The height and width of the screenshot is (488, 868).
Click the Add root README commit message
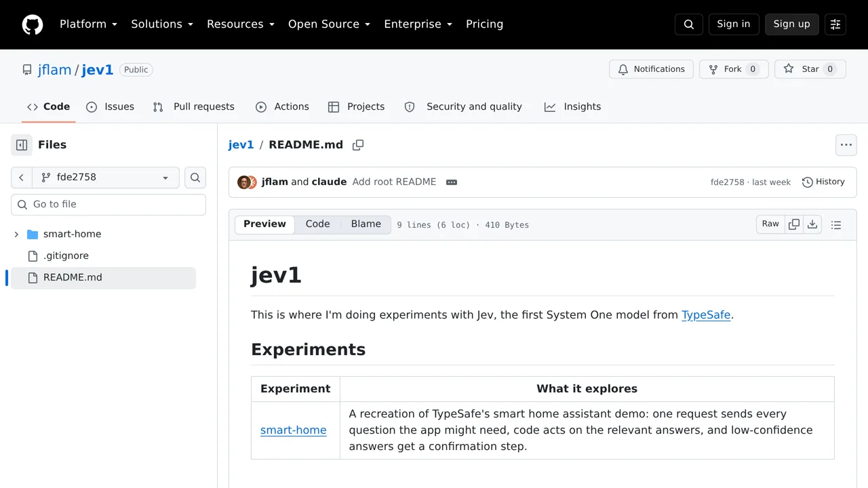tap(395, 182)
